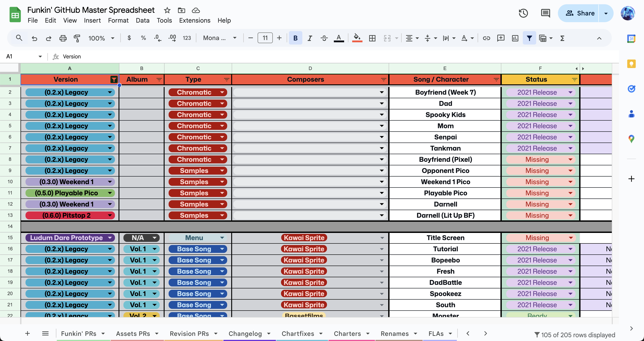The image size is (644, 341).
Task: Apply currency format with dollar icon
Action: [129, 38]
